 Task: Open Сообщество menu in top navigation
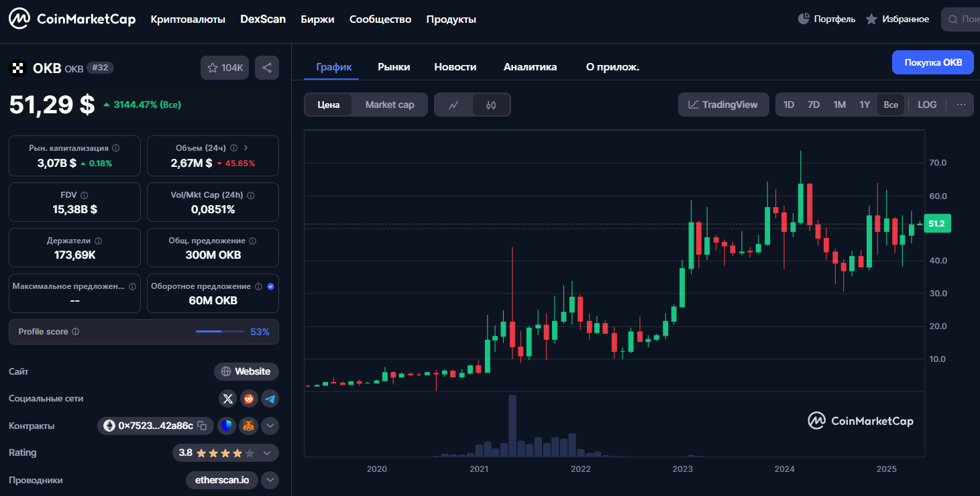click(380, 19)
